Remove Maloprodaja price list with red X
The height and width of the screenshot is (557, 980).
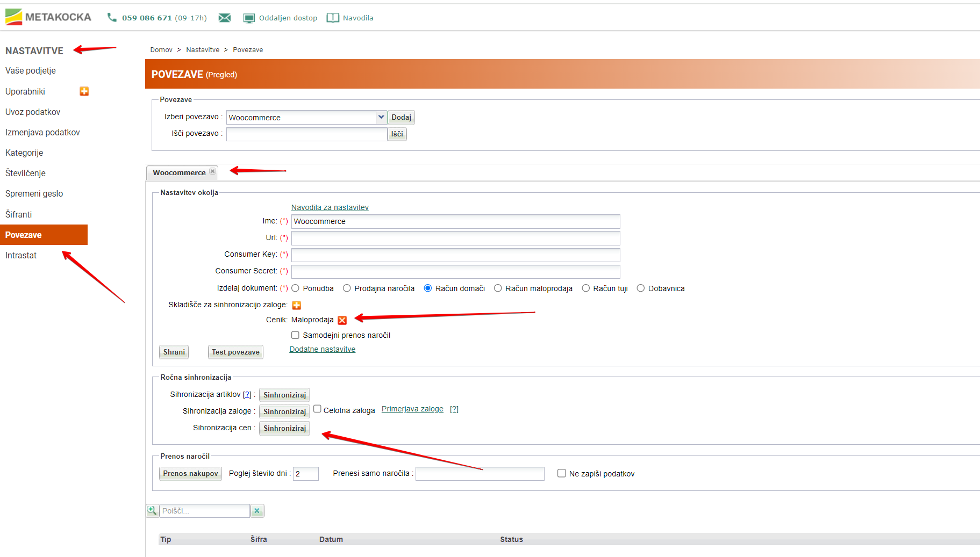342,320
